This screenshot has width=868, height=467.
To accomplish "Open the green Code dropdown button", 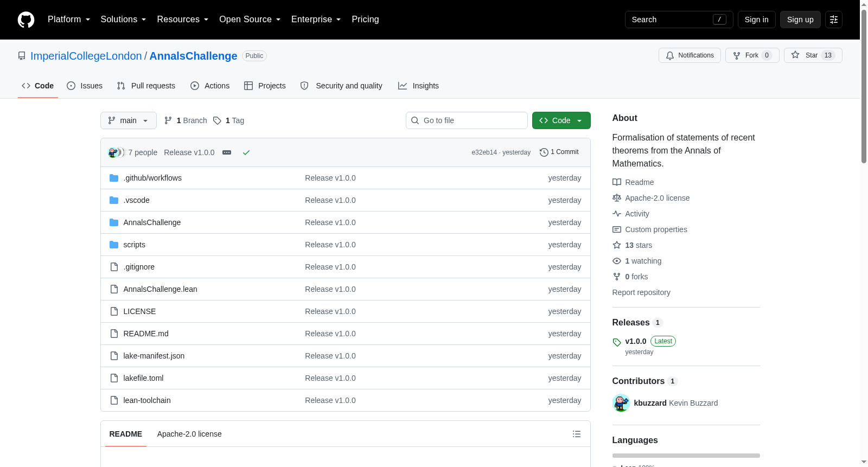I will [x=561, y=120].
